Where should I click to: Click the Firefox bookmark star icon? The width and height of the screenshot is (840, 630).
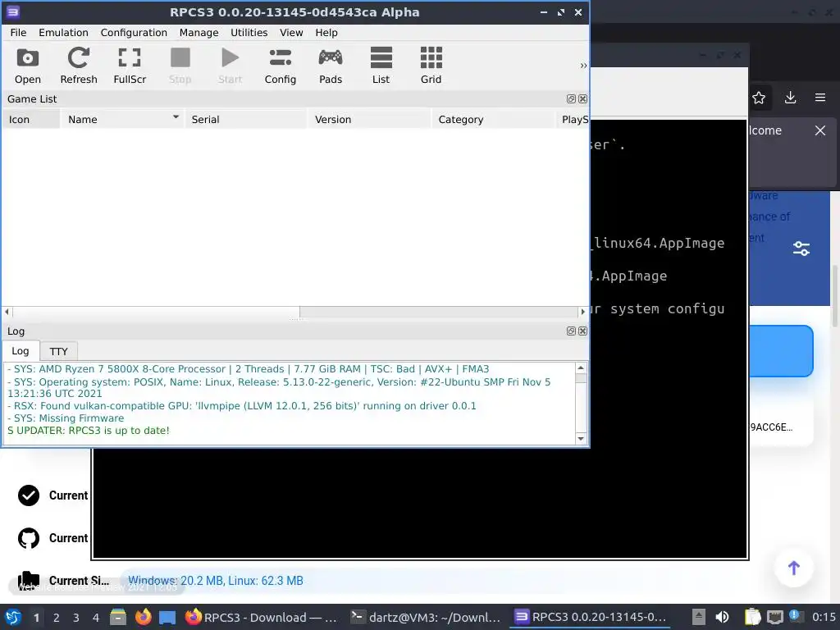(759, 98)
